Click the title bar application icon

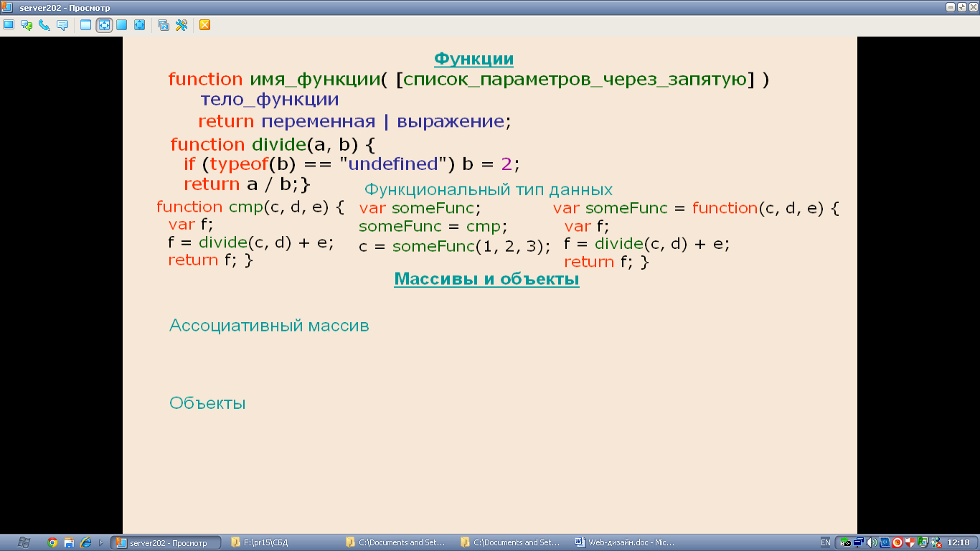pos(7,6)
